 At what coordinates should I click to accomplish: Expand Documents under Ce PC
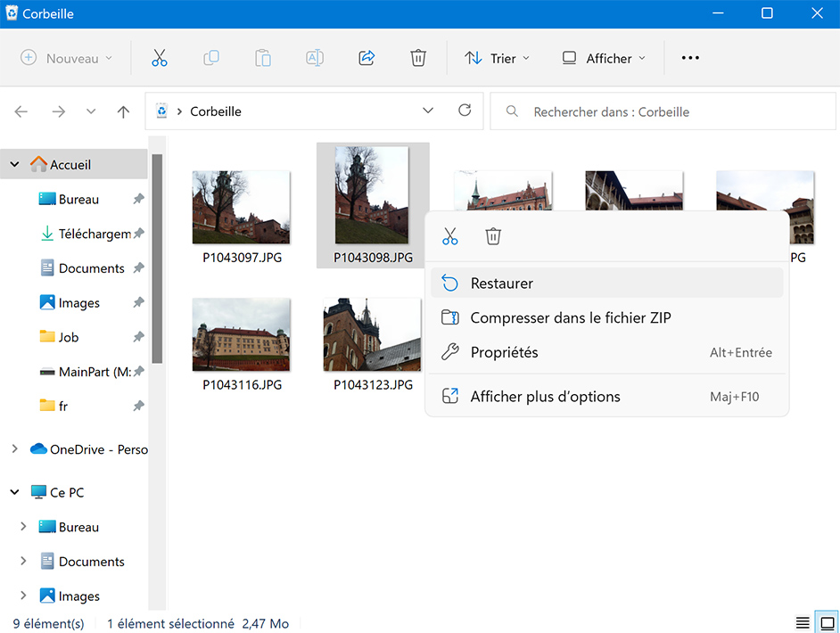tap(23, 561)
